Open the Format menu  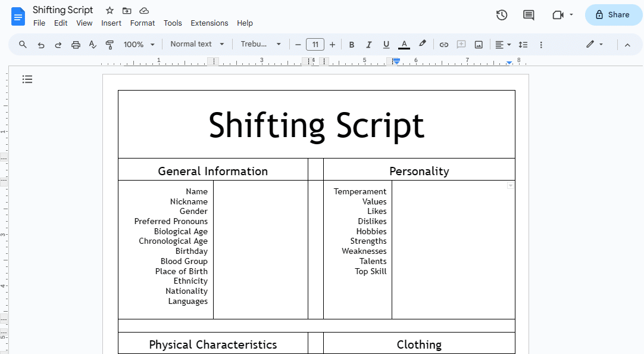click(x=142, y=23)
